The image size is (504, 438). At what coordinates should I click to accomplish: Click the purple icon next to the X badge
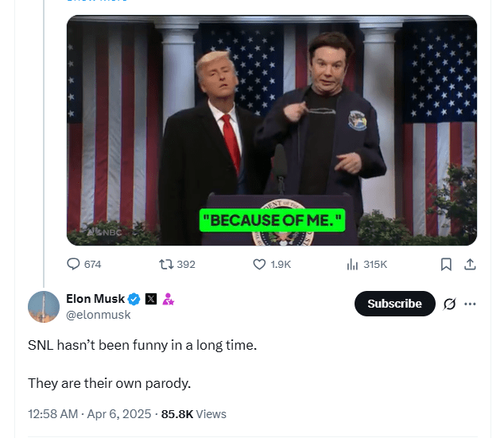click(x=168, y=299)
